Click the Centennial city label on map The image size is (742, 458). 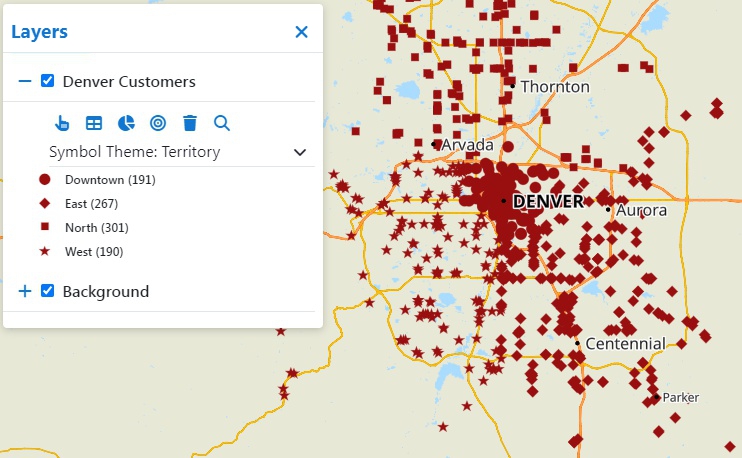point(625,344)
